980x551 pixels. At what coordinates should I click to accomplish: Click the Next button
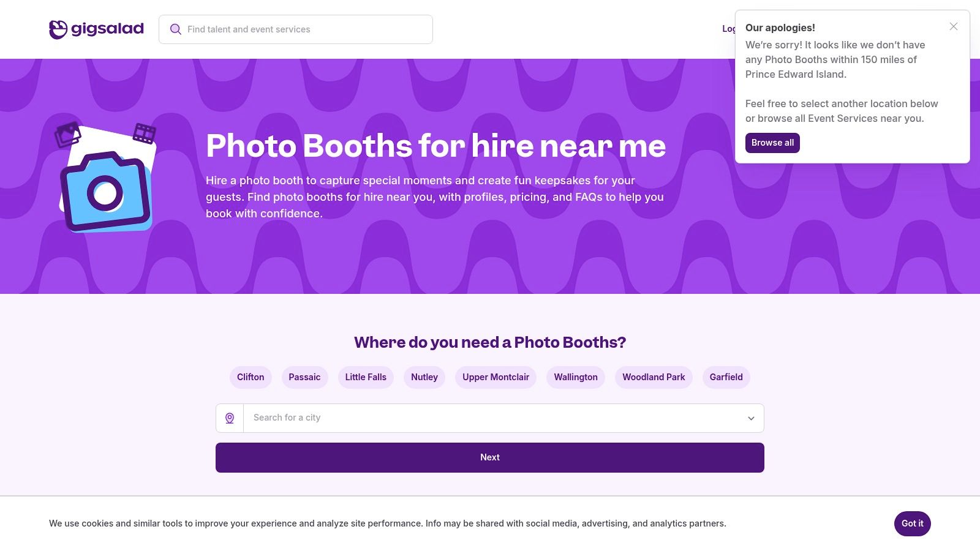coord(489,457)
